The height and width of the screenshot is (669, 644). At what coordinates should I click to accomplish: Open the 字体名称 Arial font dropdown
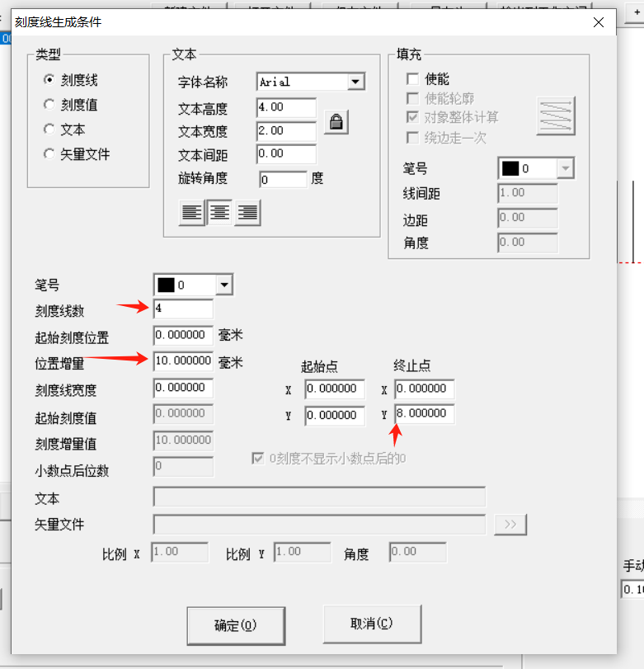click(x=355, y=82)
